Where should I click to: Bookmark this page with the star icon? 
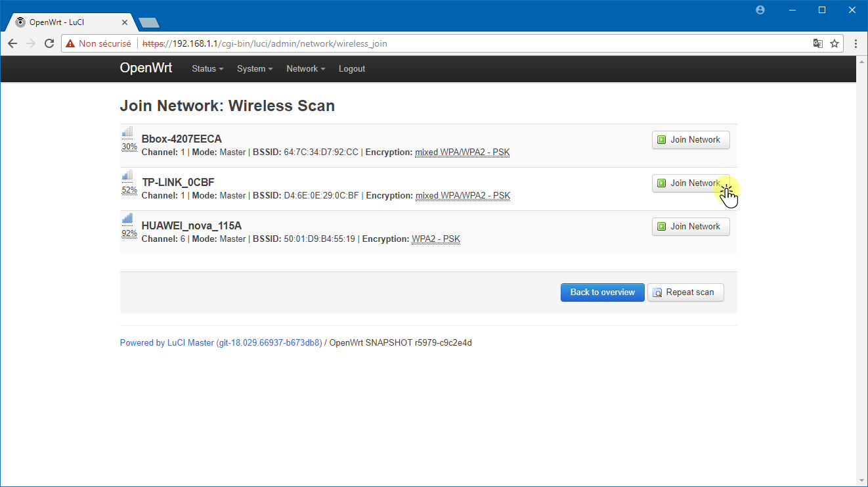point(835,43)
